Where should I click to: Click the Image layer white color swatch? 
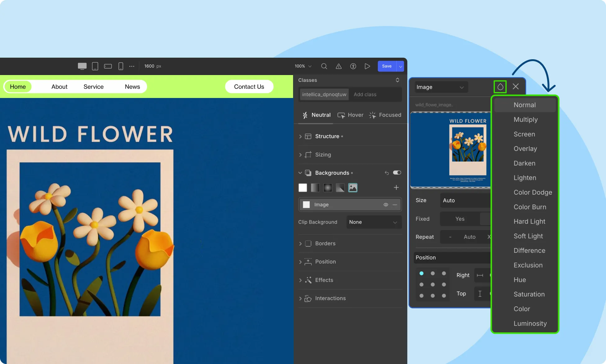click(x=306, y=205)
